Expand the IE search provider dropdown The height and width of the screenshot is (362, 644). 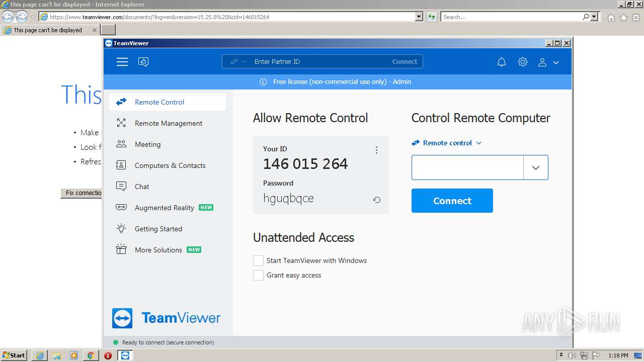(x=595, y=17)
